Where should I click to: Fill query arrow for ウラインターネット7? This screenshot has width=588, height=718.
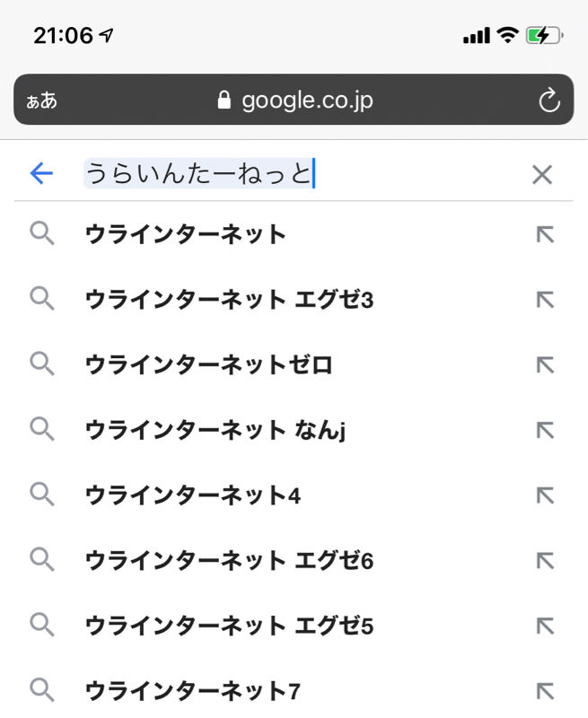(x=545, y=691)
